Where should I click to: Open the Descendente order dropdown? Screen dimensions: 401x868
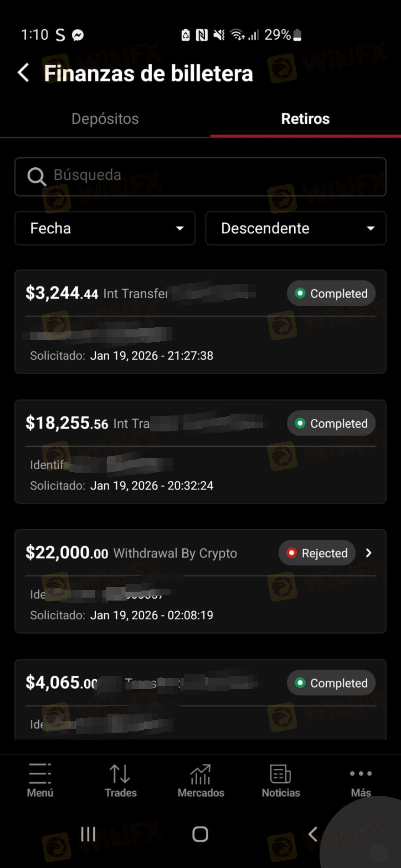pos(296,228)
